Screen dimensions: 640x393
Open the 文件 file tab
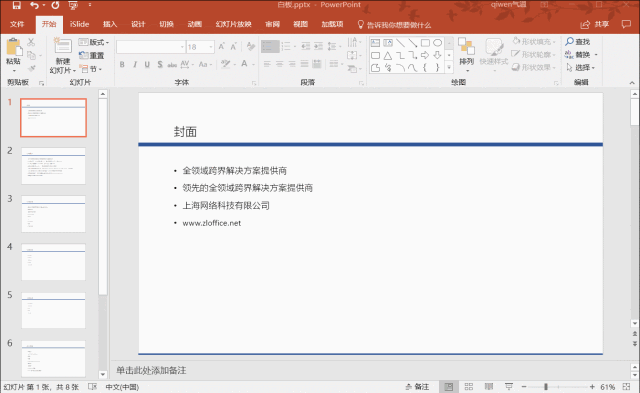pyautogui.click(x=17, y=24)
